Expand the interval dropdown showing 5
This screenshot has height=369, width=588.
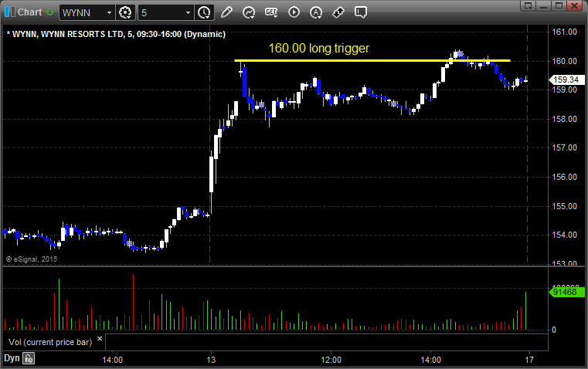(x=188, y=12)
